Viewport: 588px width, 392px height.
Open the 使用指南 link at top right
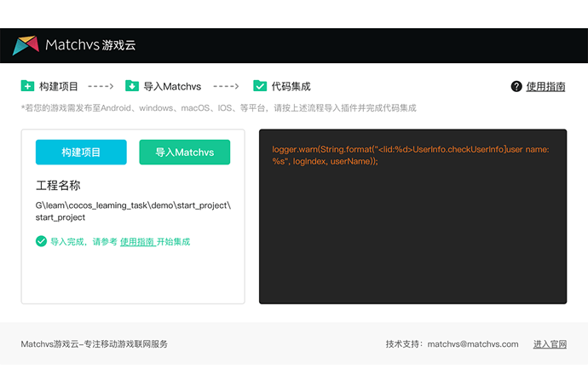[x=545, y=87]
